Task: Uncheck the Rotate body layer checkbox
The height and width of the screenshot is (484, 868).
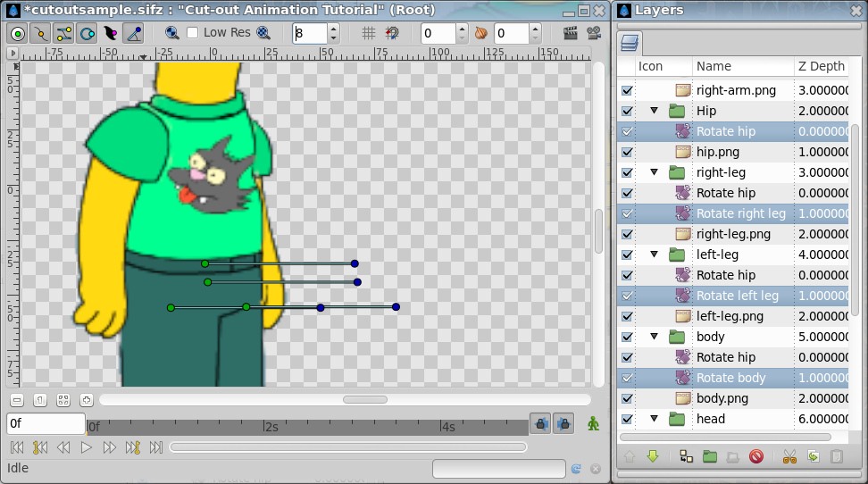Action: tap(627, 378)
